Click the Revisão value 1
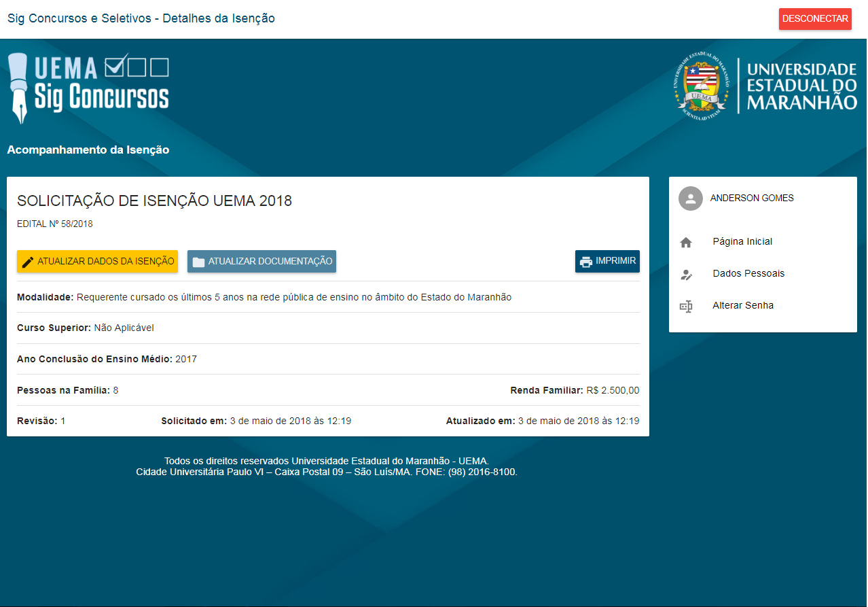 click(x=63, y=421)
